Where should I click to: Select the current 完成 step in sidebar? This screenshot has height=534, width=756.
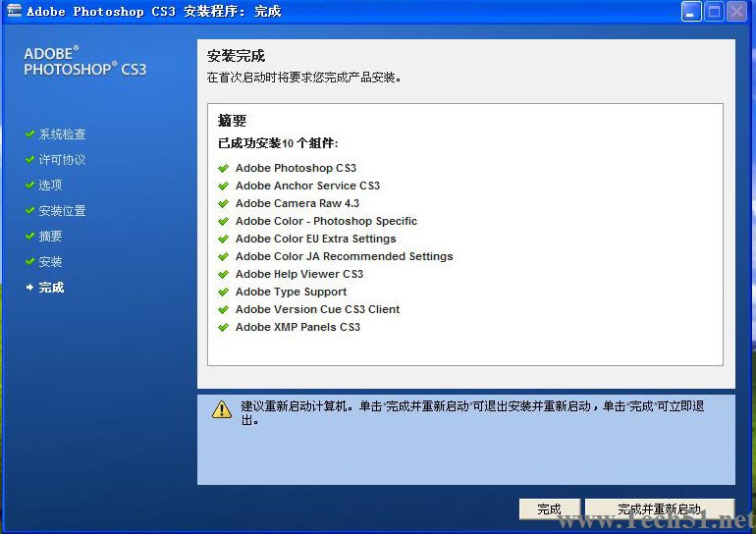tap(51, 288)
